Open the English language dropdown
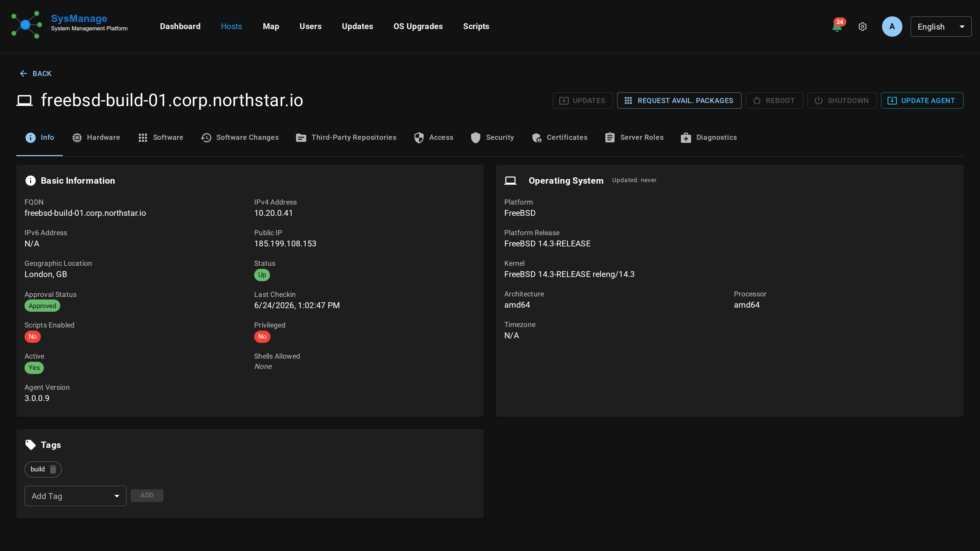 tap(941, 27)
